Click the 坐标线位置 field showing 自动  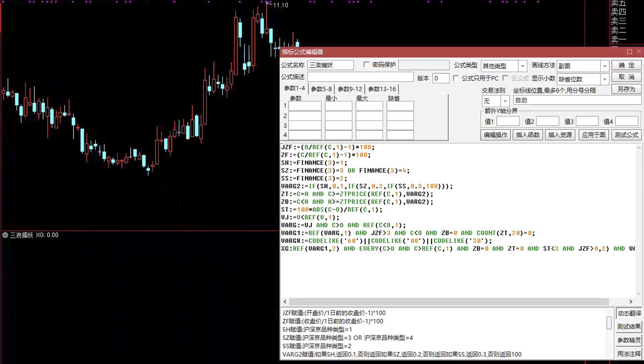[577, 100]
